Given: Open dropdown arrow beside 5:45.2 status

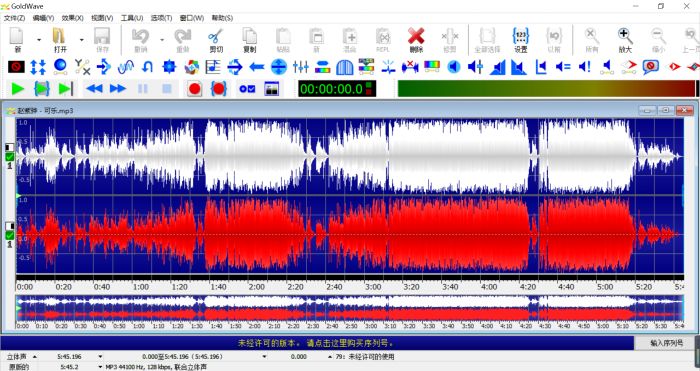Looking at the screenshot, I should click(100, 367).
